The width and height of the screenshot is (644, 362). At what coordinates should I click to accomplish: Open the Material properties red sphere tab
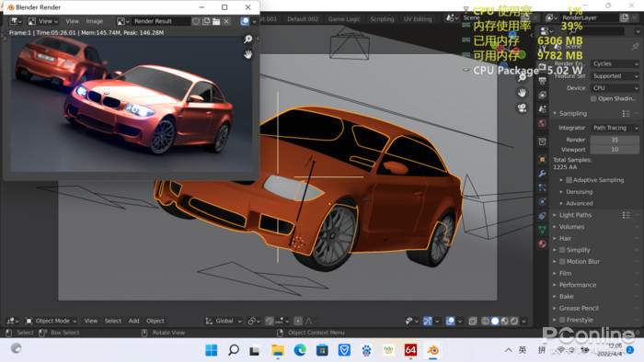(543, 243)
